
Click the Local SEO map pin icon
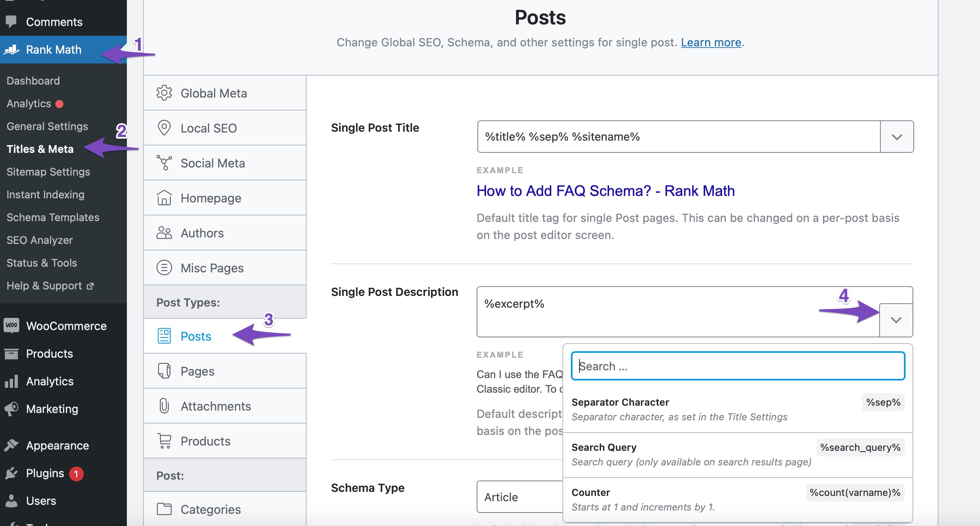pyautogui.click(x=164, y=128)
